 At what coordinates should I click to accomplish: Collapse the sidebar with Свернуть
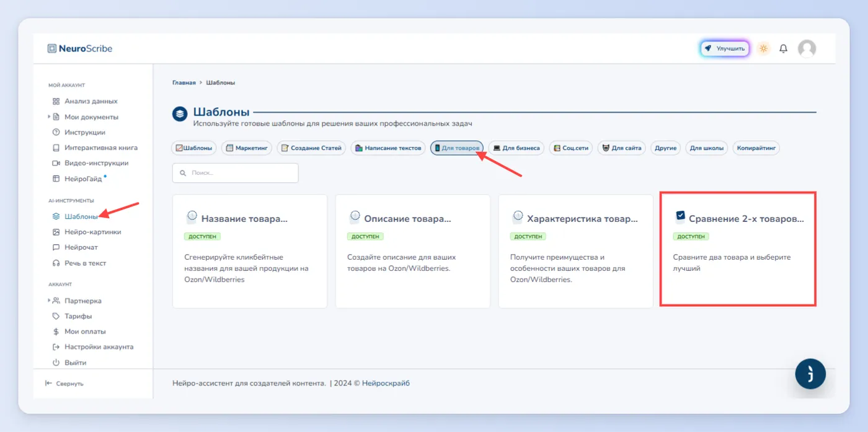click(64, 384)
